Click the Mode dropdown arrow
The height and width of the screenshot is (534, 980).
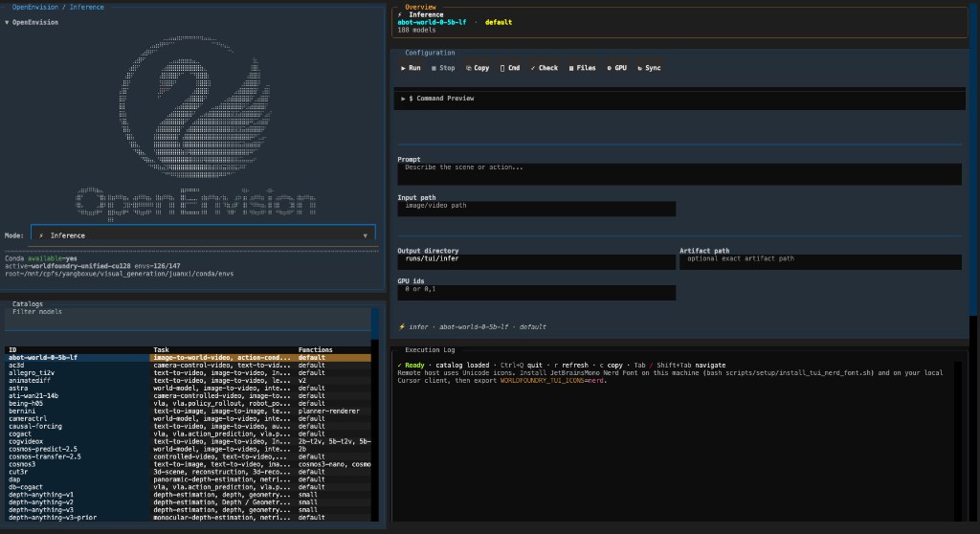pos(365,235)
